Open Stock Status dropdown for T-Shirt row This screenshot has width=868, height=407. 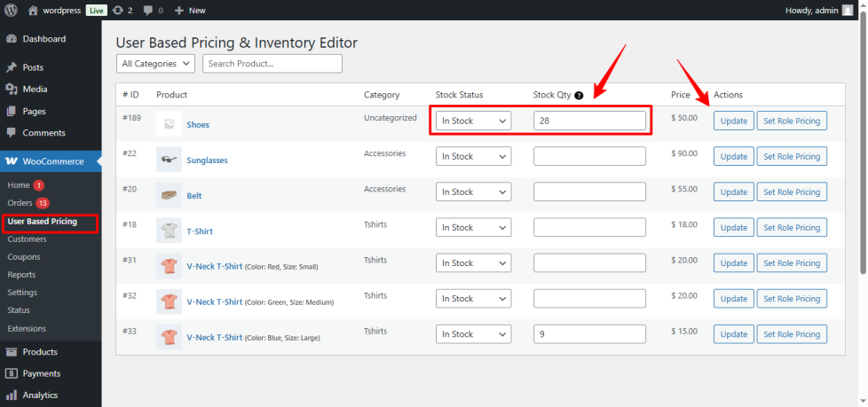[473, 228]
